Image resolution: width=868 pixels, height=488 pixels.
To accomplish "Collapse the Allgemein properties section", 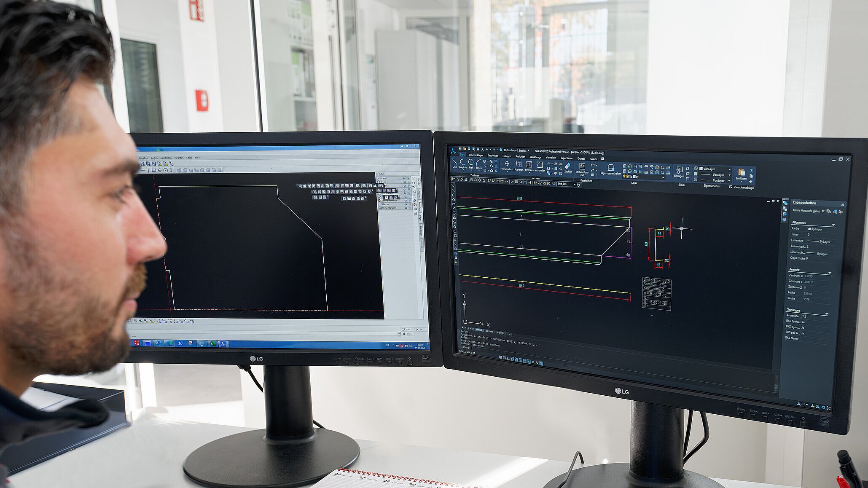I will coord(833,225).
